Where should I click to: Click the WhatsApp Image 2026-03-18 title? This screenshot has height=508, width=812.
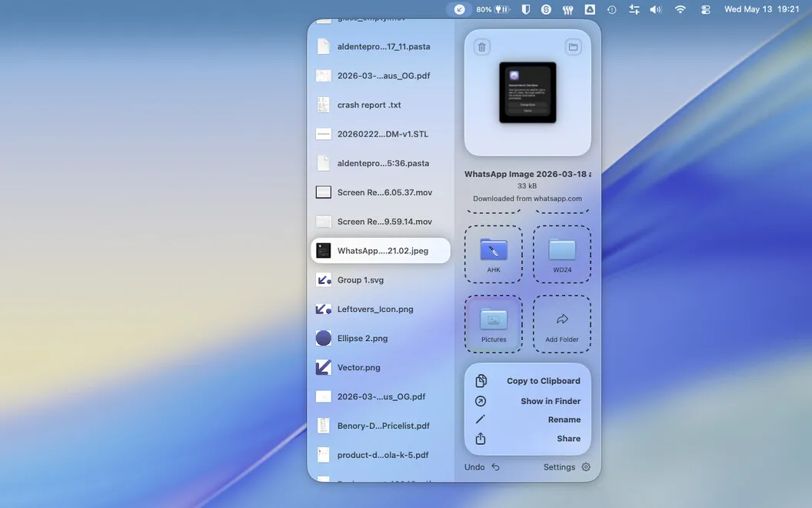[x=527, y=174]
